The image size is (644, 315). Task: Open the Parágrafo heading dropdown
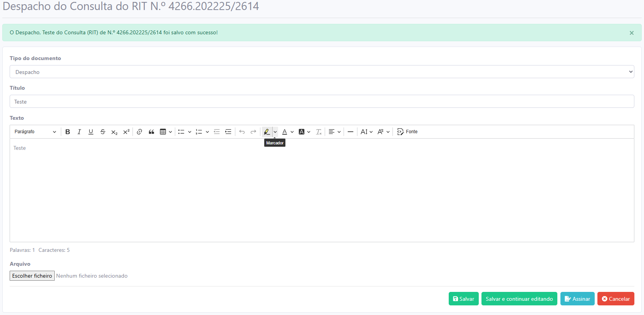tap(35, 132)
